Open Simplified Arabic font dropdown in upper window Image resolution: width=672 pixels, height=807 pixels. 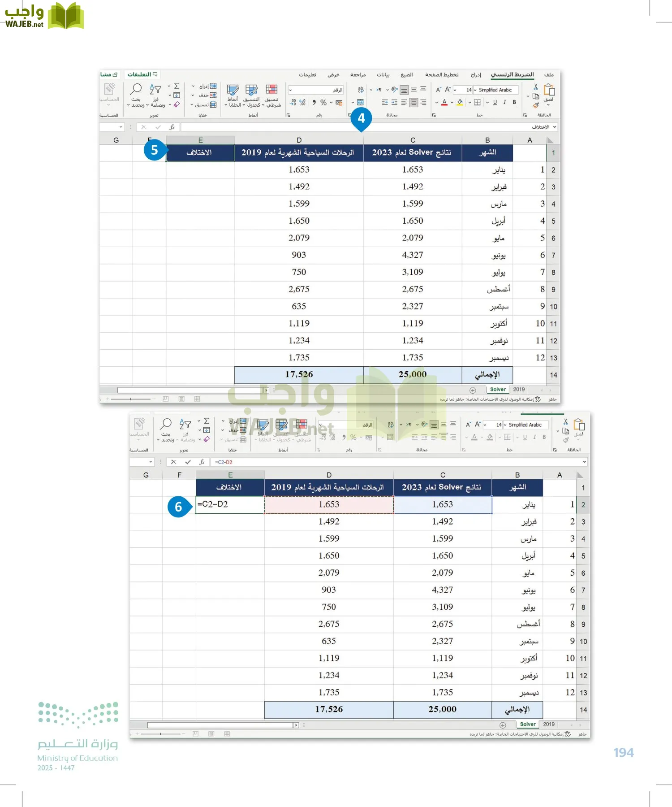pos(475,90)
